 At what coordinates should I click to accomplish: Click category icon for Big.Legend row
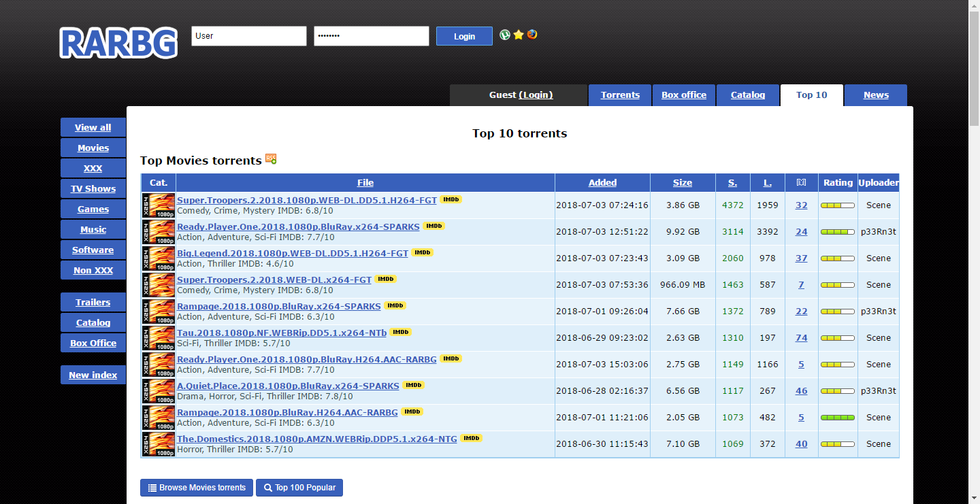[159, 258]
